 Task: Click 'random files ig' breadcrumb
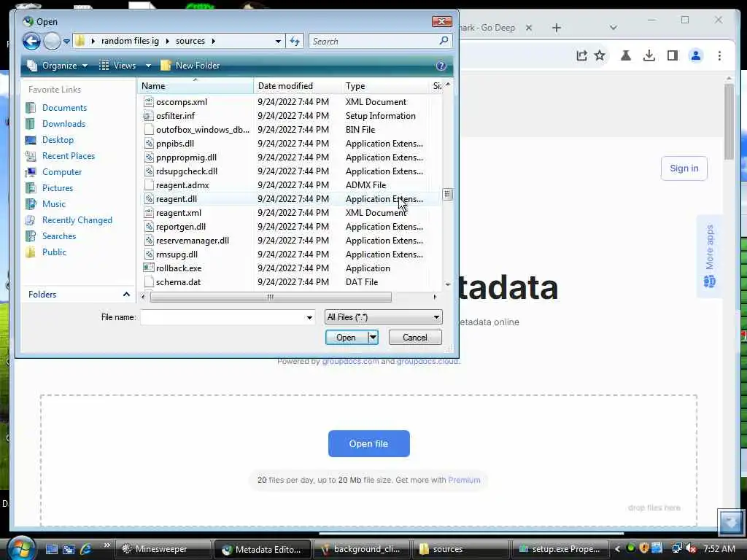130,41
